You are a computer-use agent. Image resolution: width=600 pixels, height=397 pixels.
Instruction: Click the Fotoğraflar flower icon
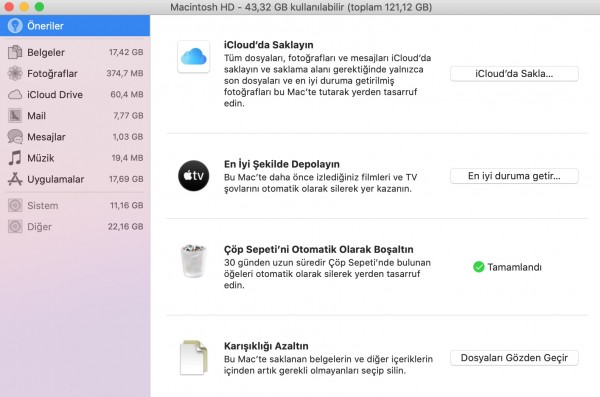(x=15, y=73)
